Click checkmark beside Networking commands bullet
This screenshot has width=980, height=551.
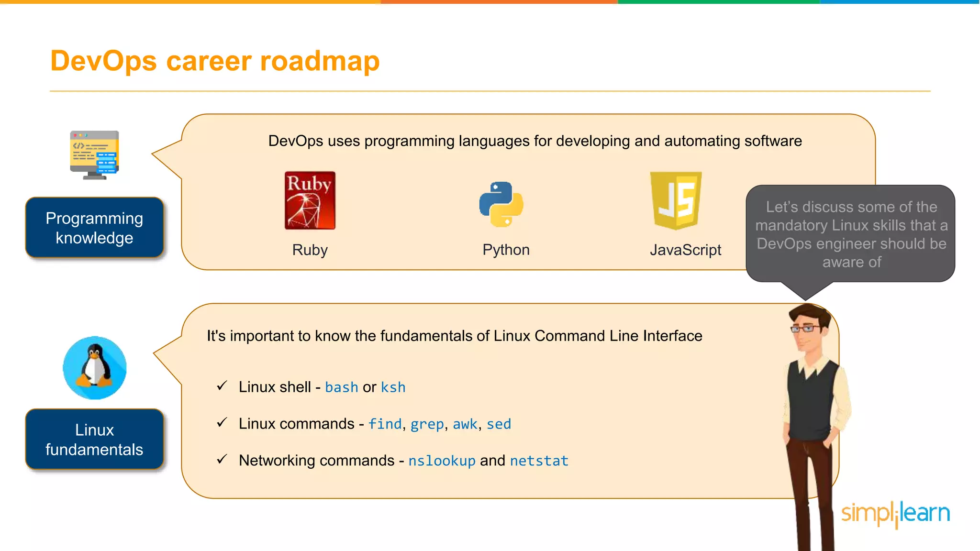[222, 460]
